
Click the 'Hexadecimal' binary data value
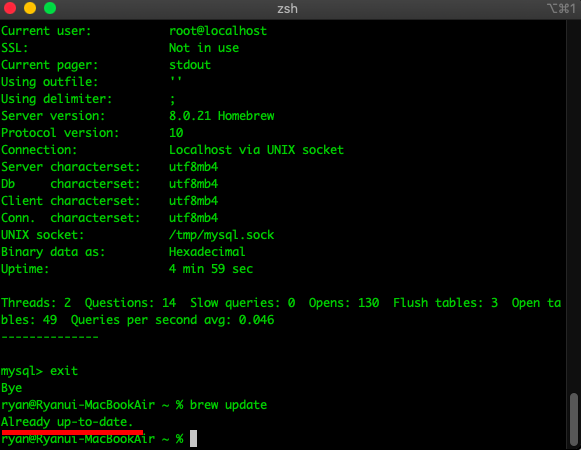click(x=207, y=252)
